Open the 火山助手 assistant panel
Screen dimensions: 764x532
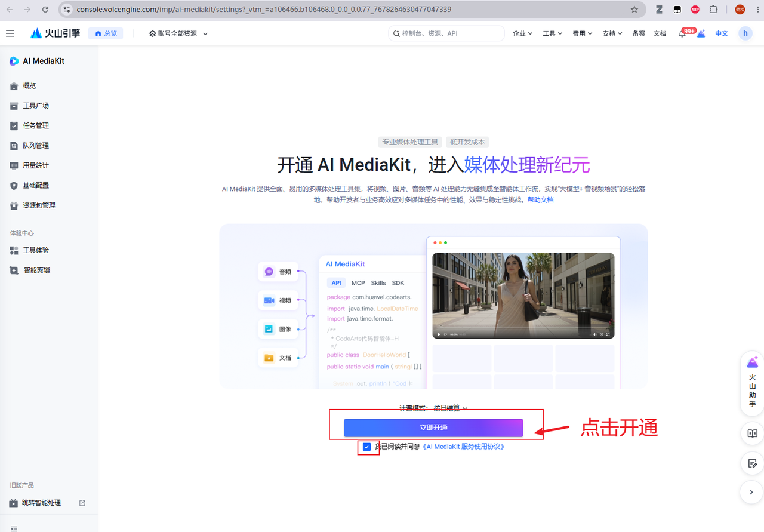tap(752, 382)
